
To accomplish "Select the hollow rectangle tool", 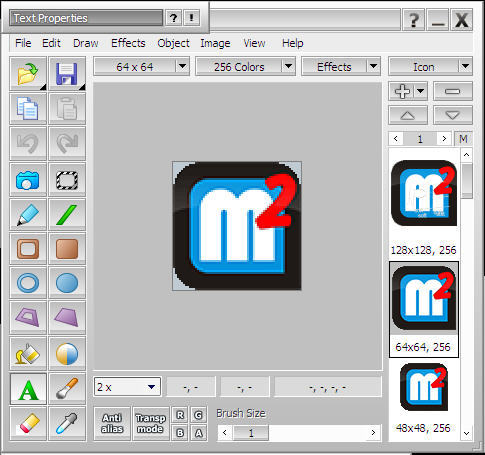I will 28,248.
